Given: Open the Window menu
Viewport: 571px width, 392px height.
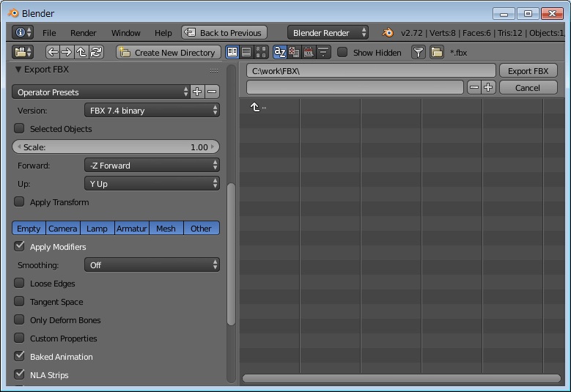Looking at the screenshot, I should click(x=125, y=33).
